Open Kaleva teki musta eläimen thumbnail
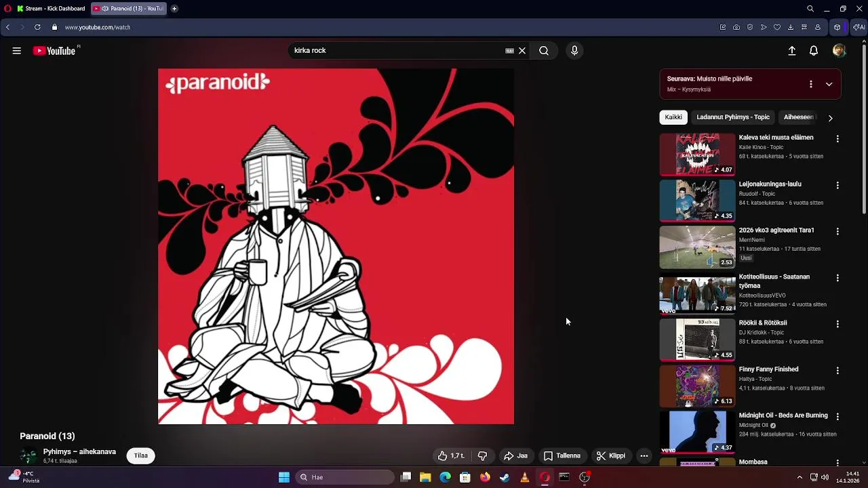 click(x=697, y=155)
